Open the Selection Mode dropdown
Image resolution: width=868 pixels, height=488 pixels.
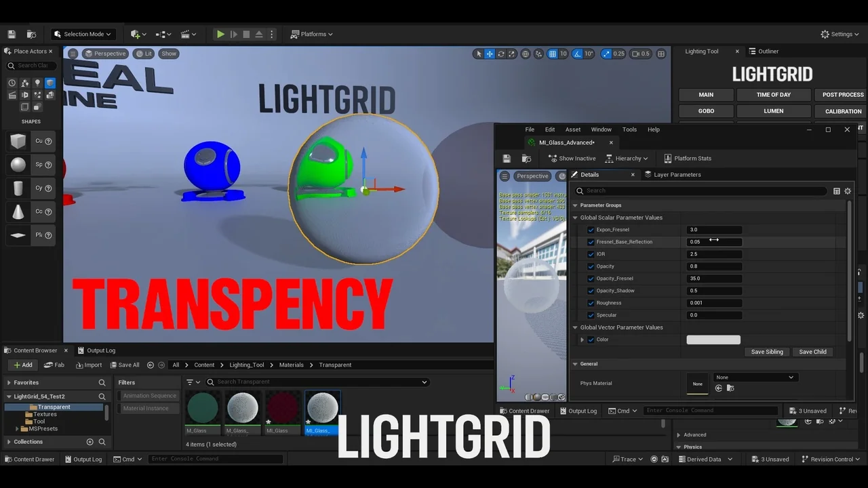click(83, 34)
